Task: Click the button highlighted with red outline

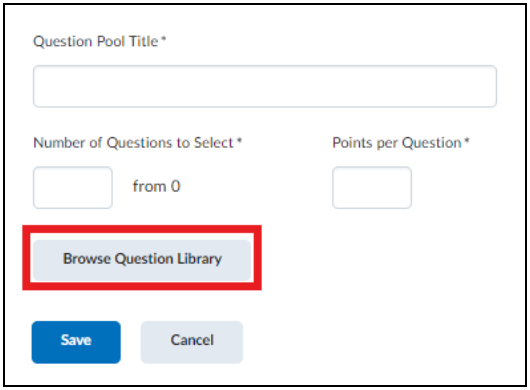Action: pos(142,260)
